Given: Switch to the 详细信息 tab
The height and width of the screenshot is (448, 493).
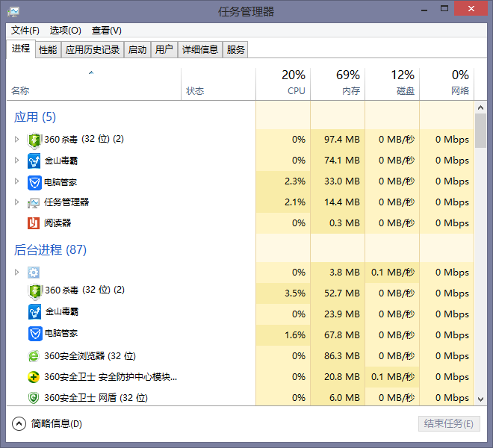Looking at the screenshot, I should [200, 50].
